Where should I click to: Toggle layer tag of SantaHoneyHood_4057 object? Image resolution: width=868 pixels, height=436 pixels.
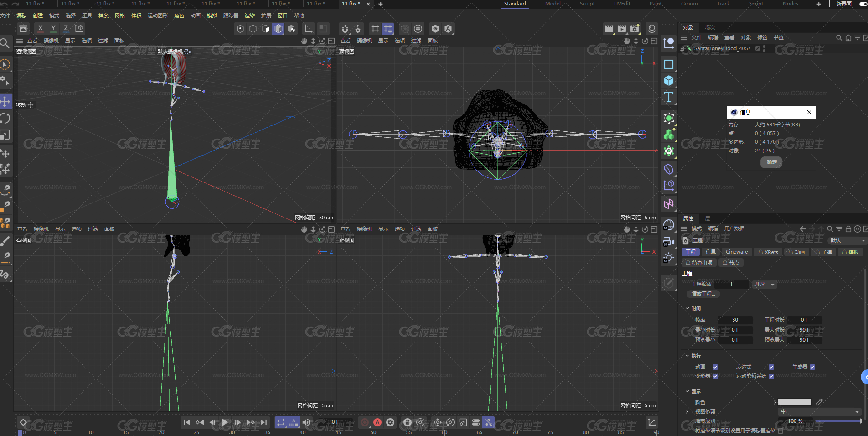tap(758, 48)
